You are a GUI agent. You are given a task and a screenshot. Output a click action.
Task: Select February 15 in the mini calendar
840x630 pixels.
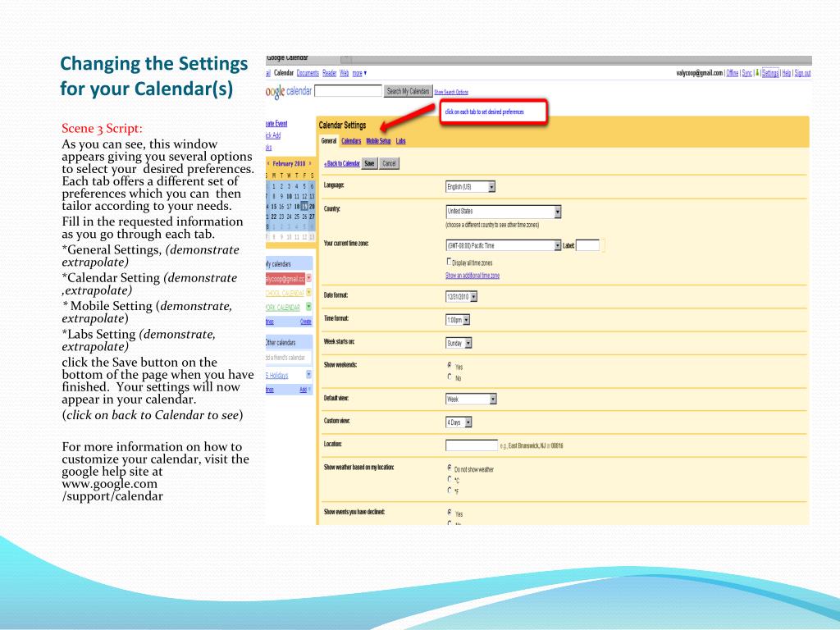pos(274,206)
